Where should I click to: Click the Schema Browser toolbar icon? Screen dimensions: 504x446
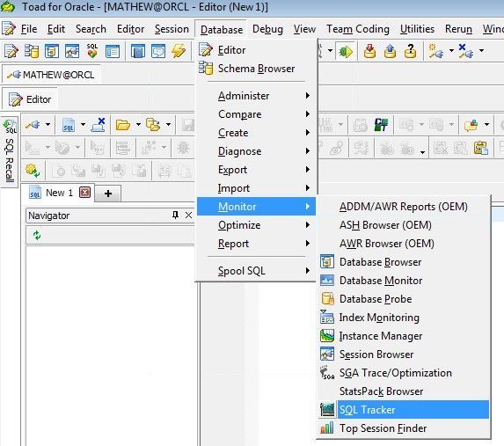click(x=32, y=51)
